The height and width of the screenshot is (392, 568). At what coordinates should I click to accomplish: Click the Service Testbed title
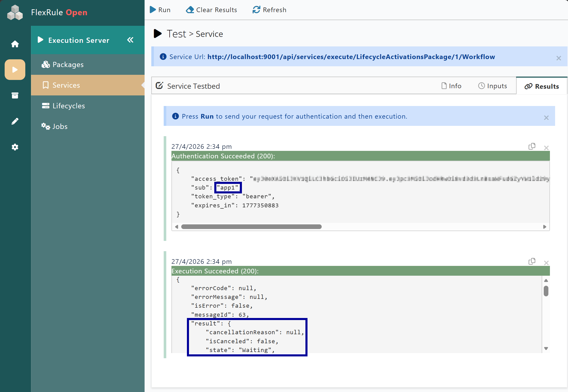(193, 86)
